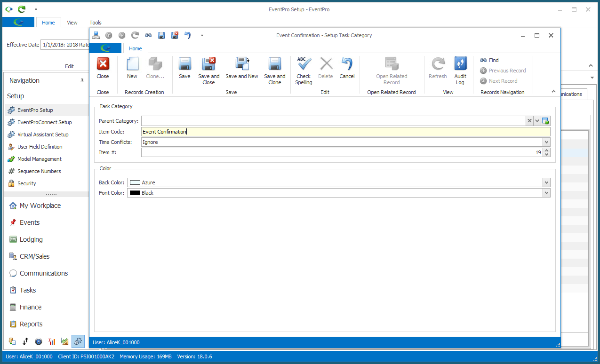Click the Item Code text field

point(345,132)
